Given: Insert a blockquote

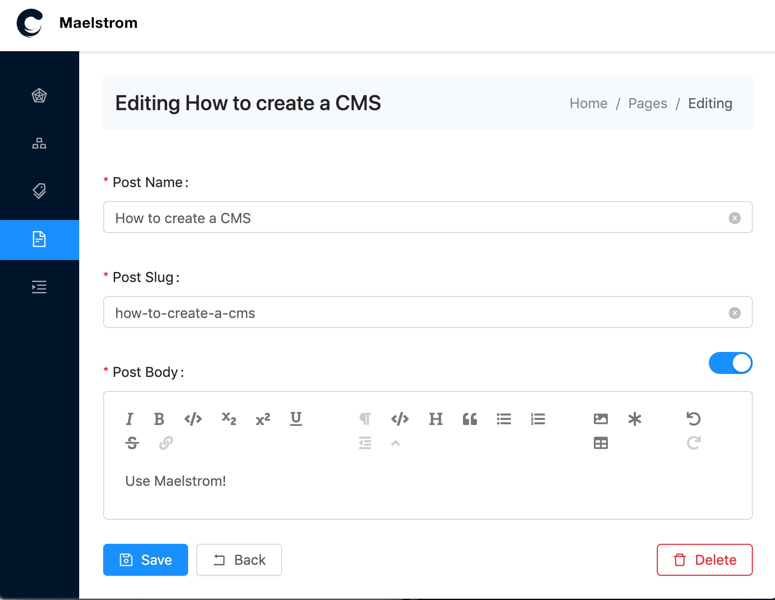Looking at the screenshot, I should pos(470,419).
